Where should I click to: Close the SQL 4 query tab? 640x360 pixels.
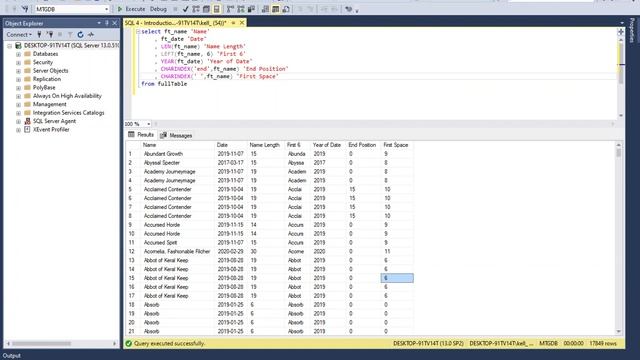242,23
